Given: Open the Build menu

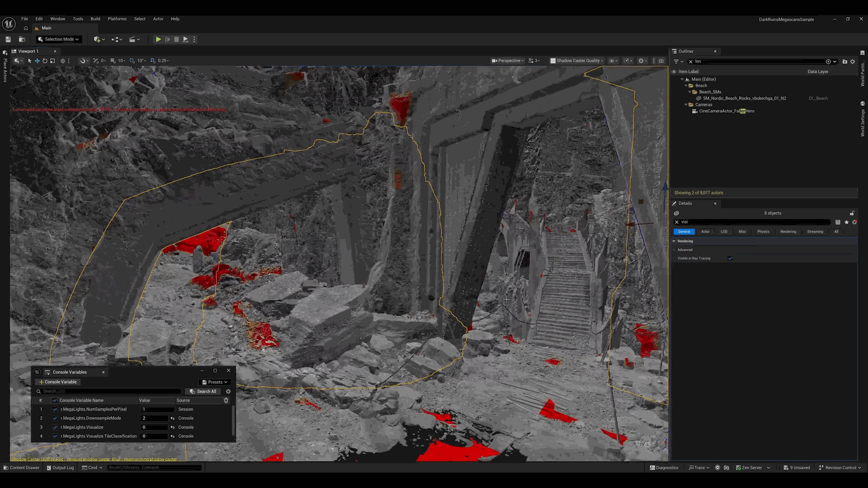Looking at the screenshot, I should pos(95,19).
